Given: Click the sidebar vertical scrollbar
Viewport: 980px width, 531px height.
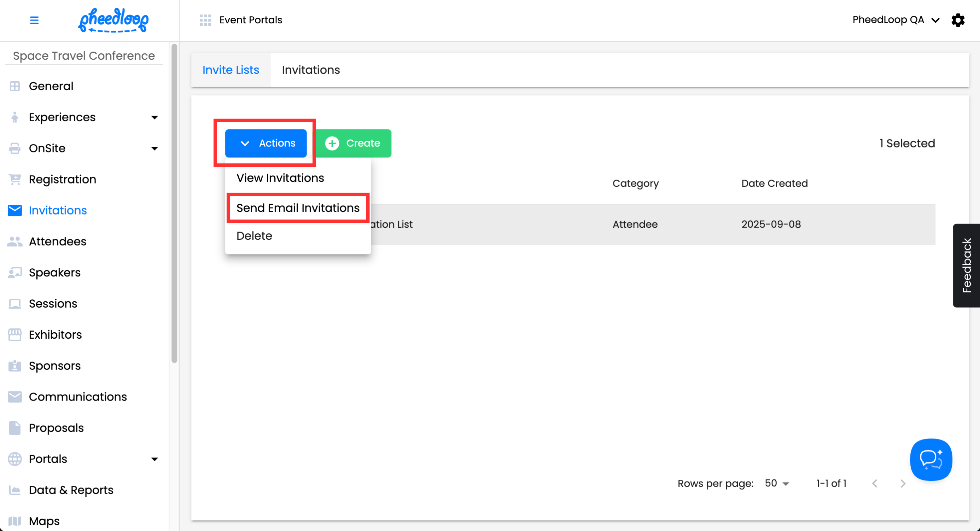Looking at the screenshot, I should tap(174, 204).
